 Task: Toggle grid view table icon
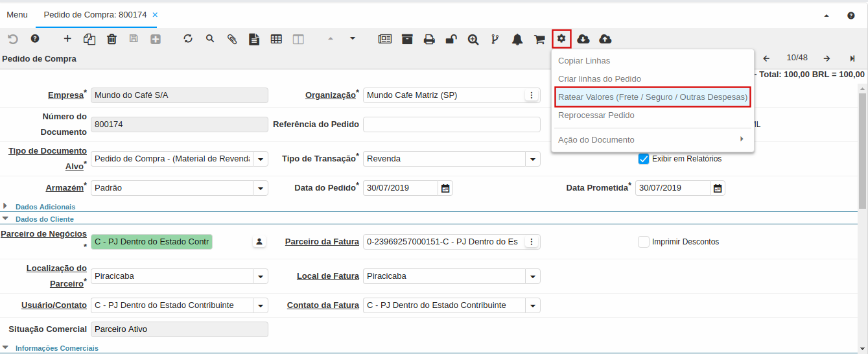pos(276,39)
